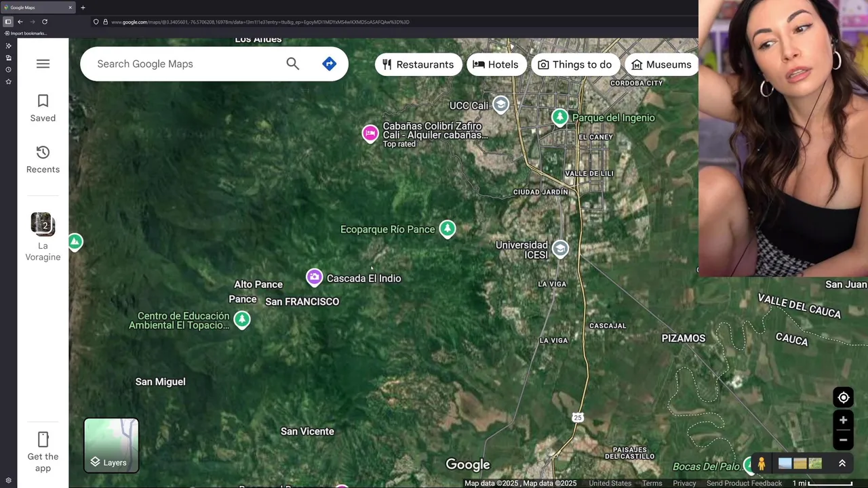
Task: Click the San Miguel map label
Action: tap(160, 382)
